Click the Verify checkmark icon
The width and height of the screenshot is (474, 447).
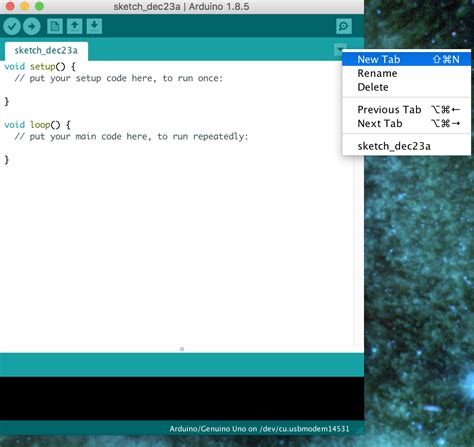[x=12, y=26]
